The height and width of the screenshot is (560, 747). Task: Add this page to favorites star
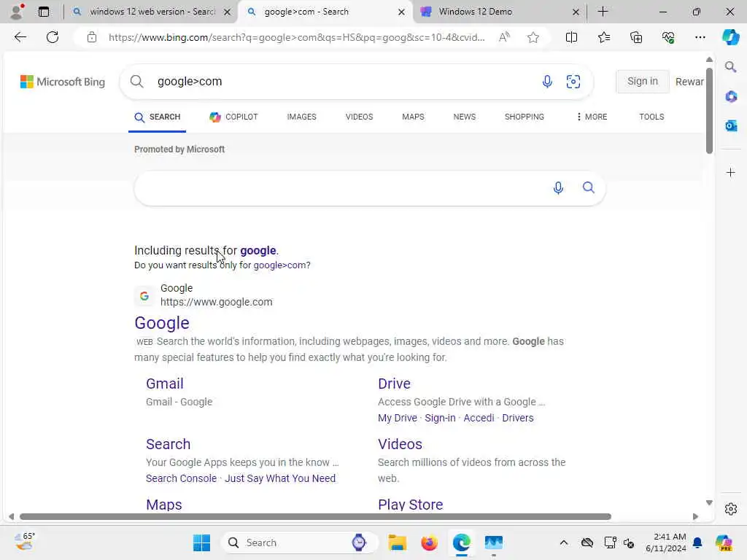(533, 37)
